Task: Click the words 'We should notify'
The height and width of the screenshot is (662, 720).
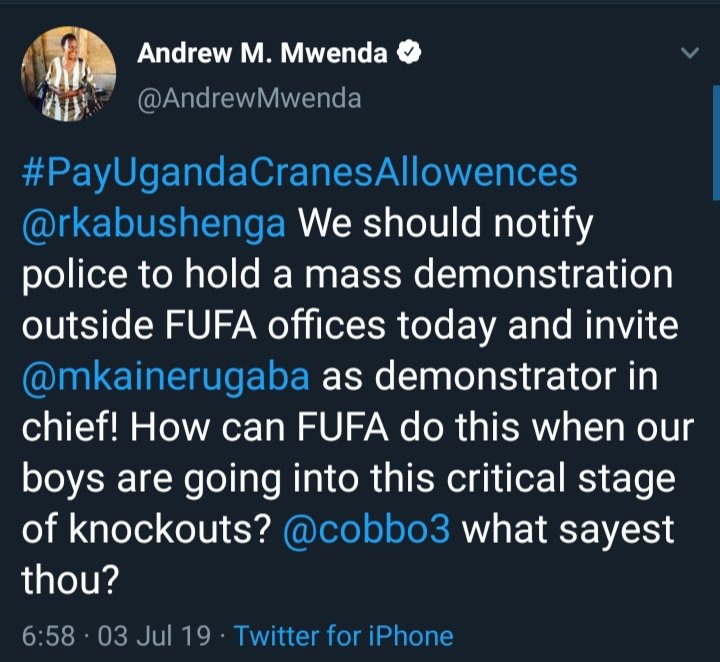Action: pyautogui.click(x=446, y=224)
